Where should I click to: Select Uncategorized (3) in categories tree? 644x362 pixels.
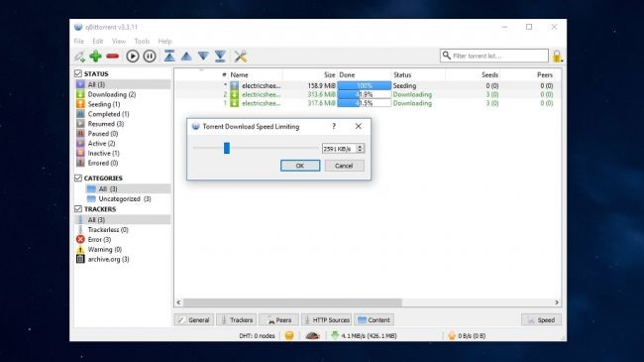[x=125, y=198]
